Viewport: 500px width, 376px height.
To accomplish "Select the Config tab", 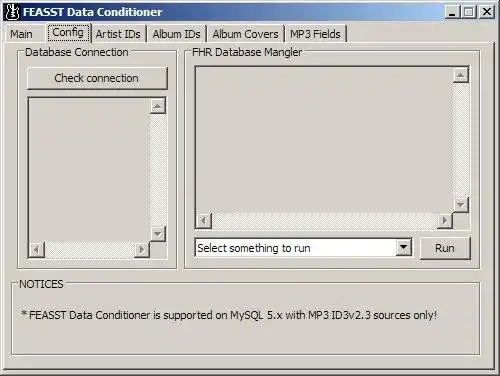I will [68, 33].
